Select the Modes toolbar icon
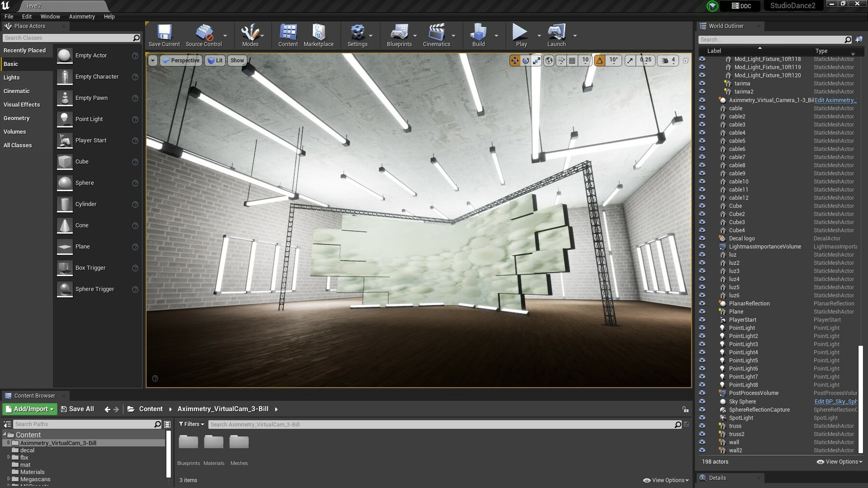The image size is (868, 488). [250, 35]
